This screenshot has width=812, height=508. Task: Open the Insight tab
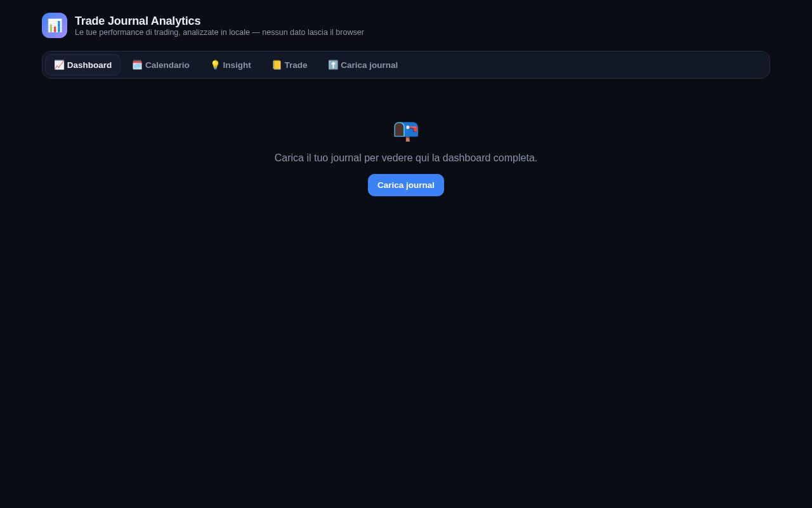[x=230, y=65]
